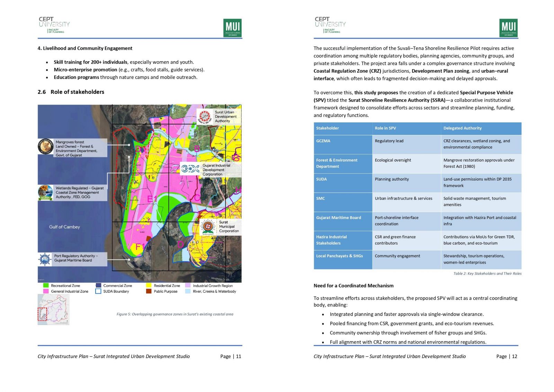Click the 'Ecological oversight' role cell

point(406,164)
